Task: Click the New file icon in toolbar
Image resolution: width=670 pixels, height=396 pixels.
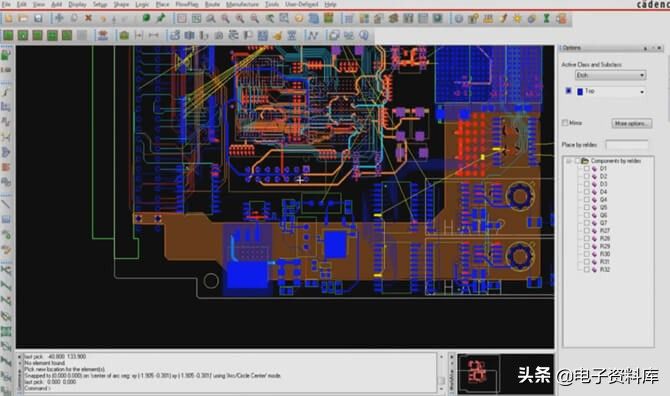Action: point(9,19)
